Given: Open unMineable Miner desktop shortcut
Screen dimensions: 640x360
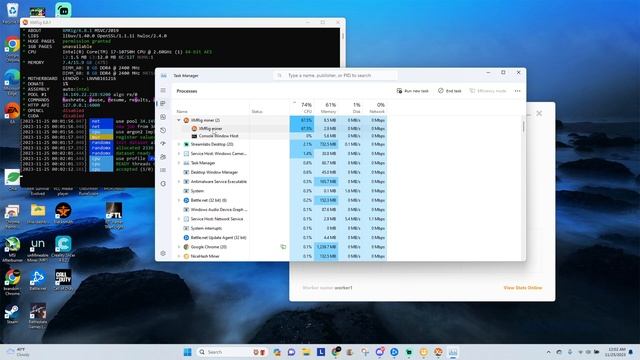Looking at the screenshot, I should click(x=38, y=249).
